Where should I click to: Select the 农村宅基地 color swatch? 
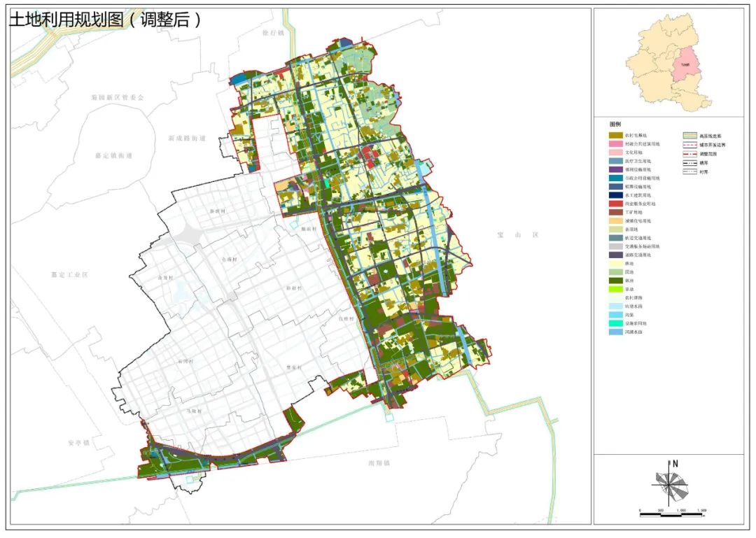pos(617,135)
